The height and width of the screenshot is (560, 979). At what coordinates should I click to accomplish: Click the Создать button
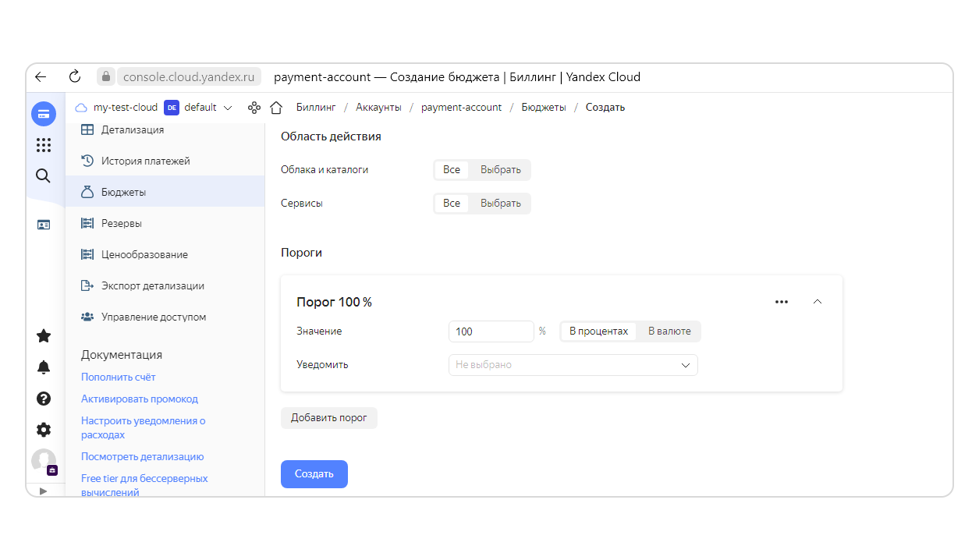pyautogui.click(x=314, y=473)
